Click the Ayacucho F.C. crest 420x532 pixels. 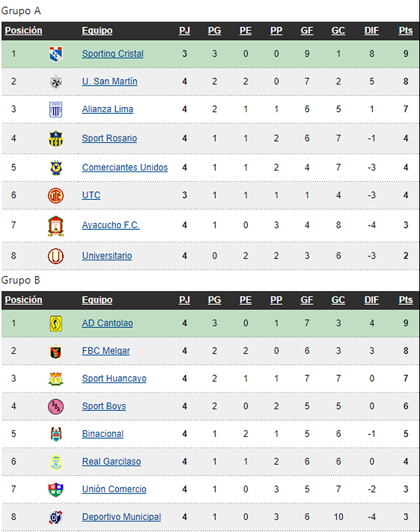[56, 226]
